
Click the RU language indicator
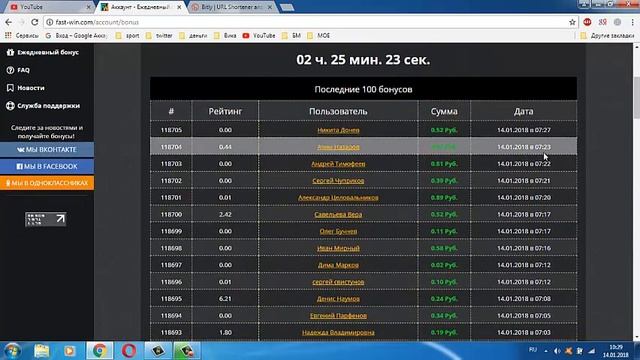click(x=533, y=350)
